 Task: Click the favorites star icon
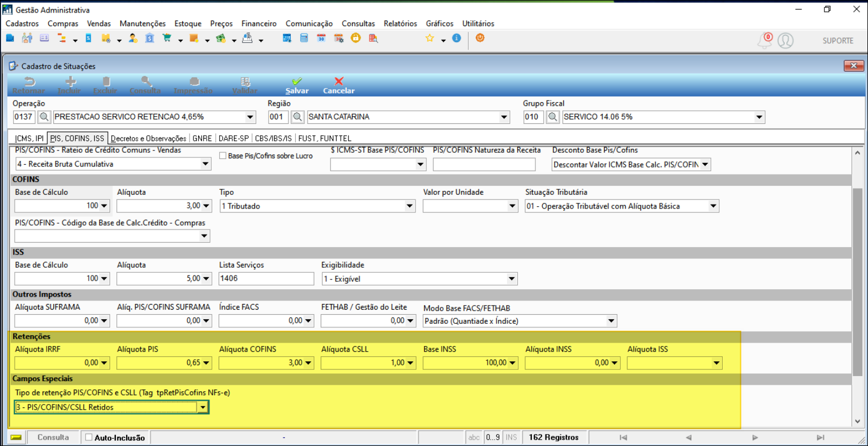[430, 38]
